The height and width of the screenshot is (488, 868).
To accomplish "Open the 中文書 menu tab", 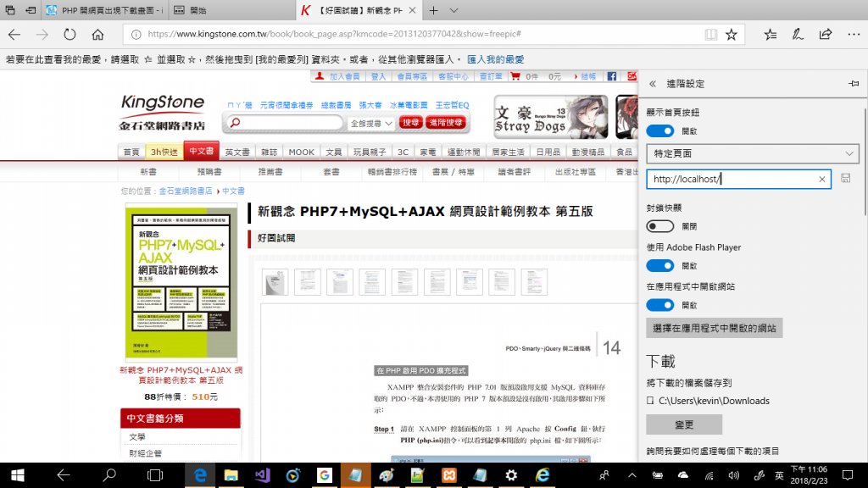I will (202, 151).
